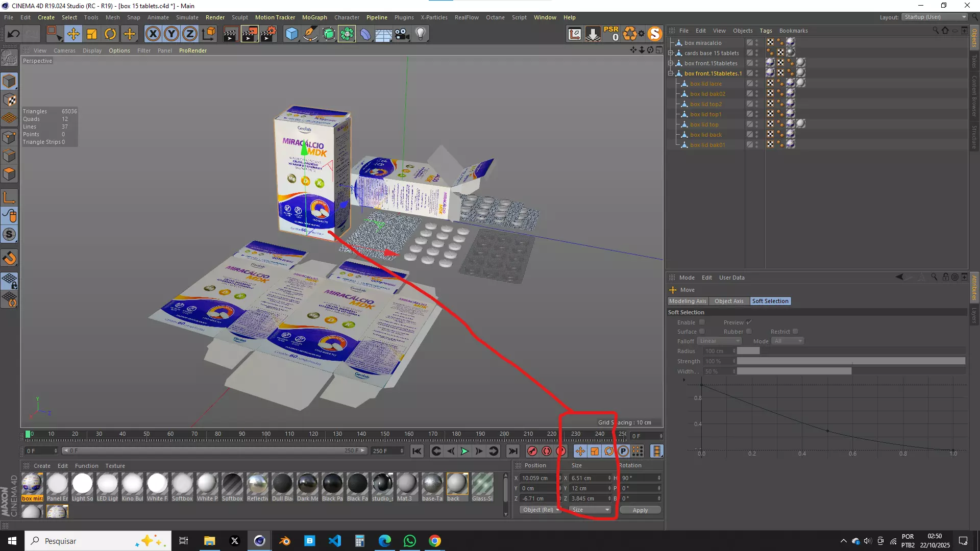
Task: Expand cards base 15 tablets hierarchy
Action: [671, 53]
